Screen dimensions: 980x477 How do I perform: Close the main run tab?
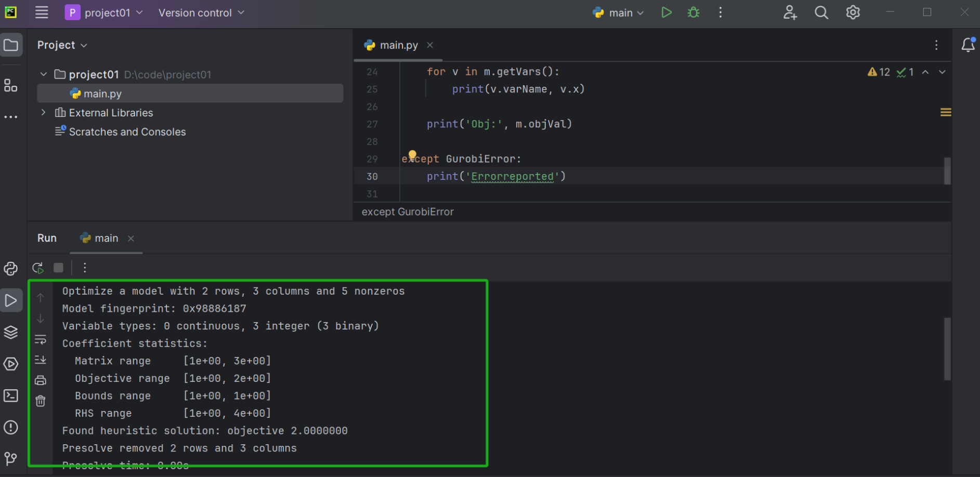(131, 238)
